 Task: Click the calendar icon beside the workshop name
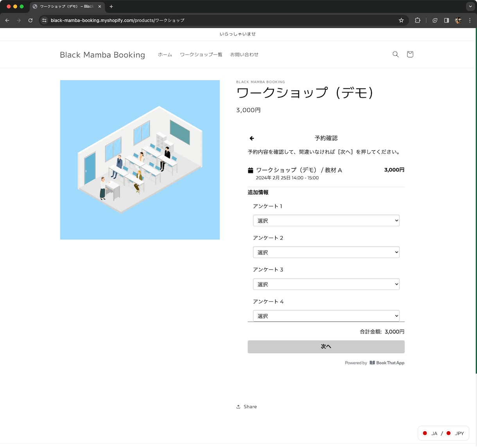coord(251,170)
